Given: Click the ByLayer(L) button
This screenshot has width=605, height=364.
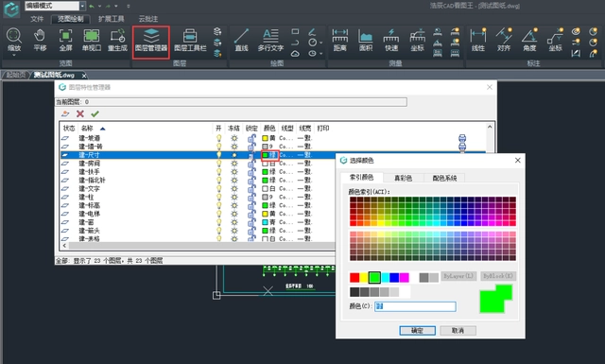Looking at the screenshot, I should [x=458, y=276].
